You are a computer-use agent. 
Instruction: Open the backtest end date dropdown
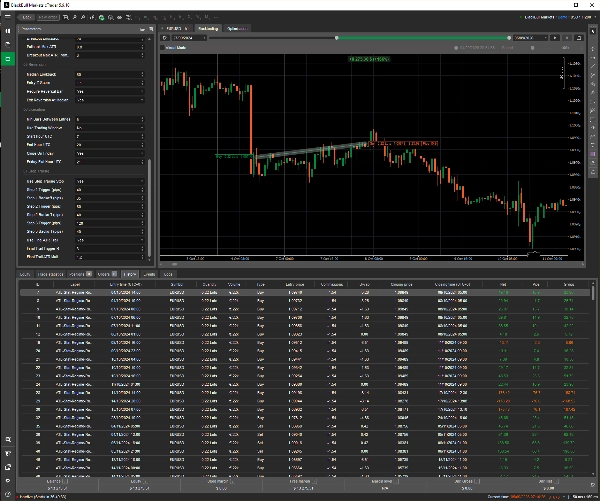click(531, 38)
